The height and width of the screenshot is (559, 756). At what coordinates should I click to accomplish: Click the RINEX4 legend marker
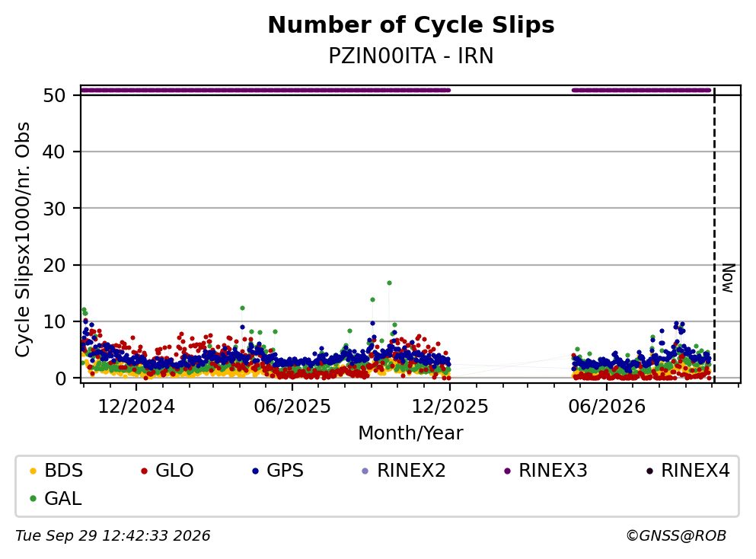tap(649, 471)
